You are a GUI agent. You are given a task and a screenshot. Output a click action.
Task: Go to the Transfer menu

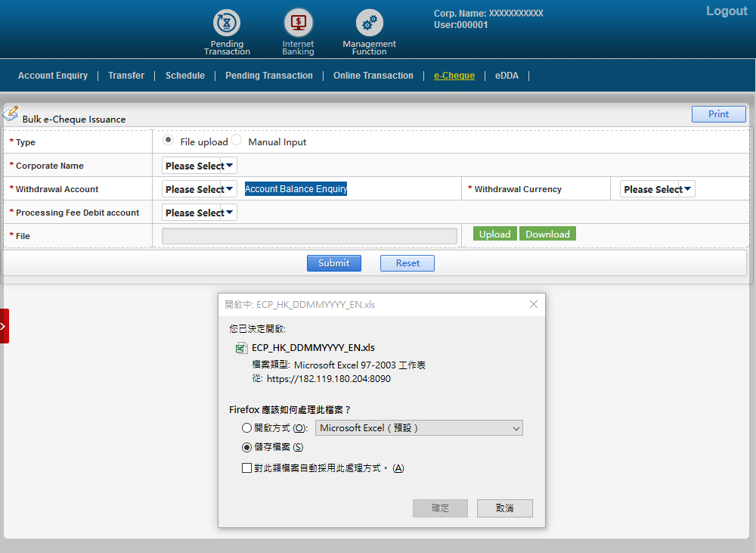point(126,76)
